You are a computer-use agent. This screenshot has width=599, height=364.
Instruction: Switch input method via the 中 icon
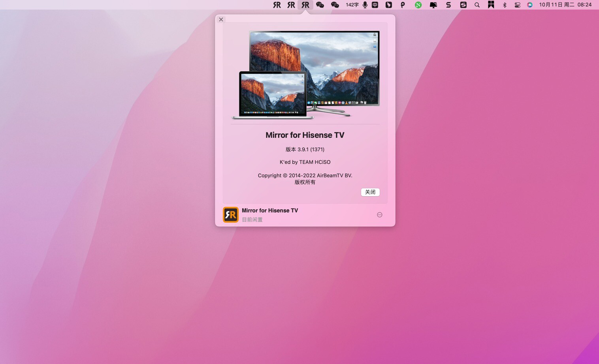click(x=375, y=5)
